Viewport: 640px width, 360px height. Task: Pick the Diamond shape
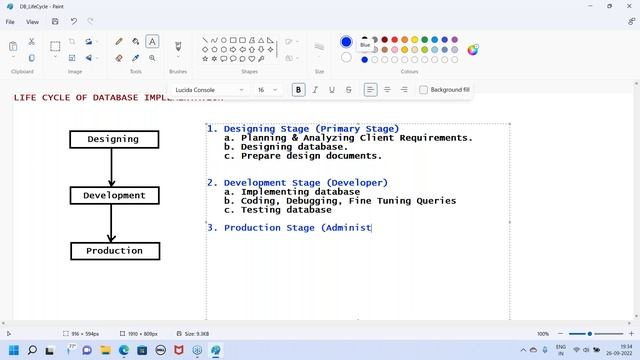click(205, 49)
